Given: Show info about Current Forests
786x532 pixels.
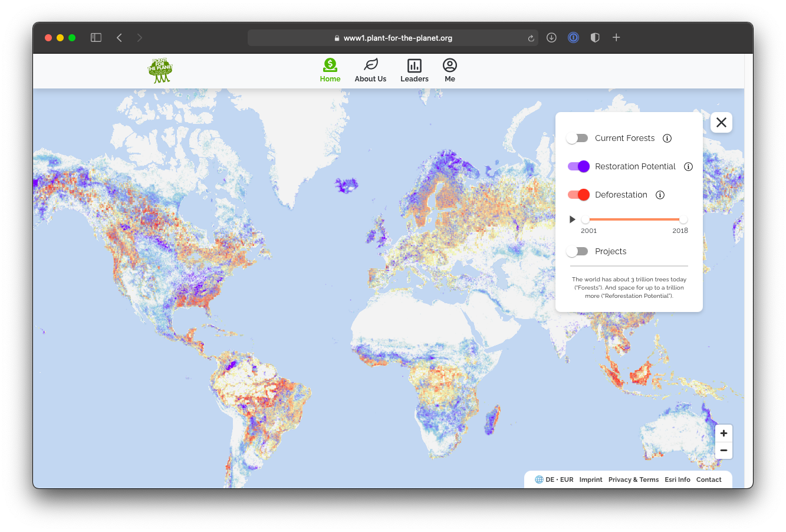Looking at the screenshot, I should tap(667, 138).
